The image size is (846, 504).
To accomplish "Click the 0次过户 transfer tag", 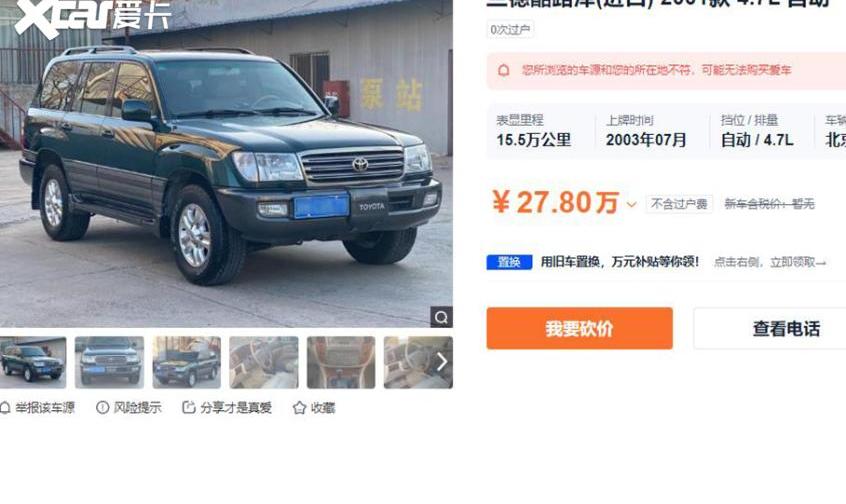I will (x=510, y=30).
